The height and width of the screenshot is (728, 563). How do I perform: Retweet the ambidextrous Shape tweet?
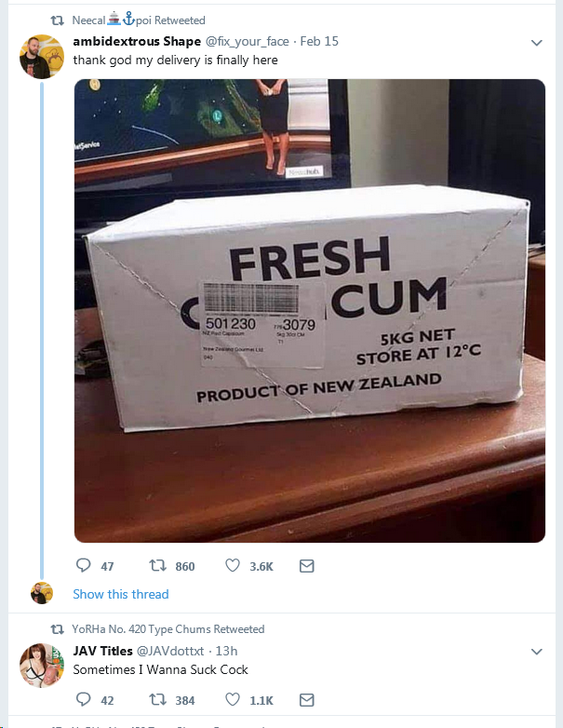pos(157,566)
